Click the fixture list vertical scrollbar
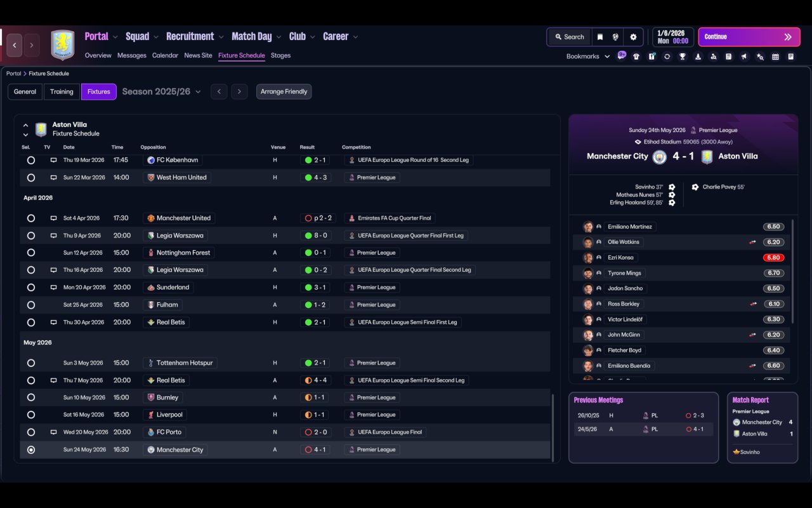 pos(553,427)
